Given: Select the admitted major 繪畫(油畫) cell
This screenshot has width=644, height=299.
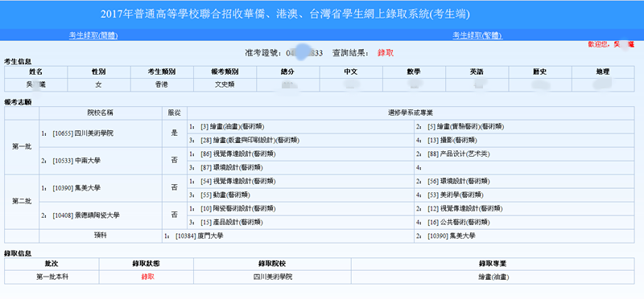Looking at the screenshot, I should [x=493, y=276].
